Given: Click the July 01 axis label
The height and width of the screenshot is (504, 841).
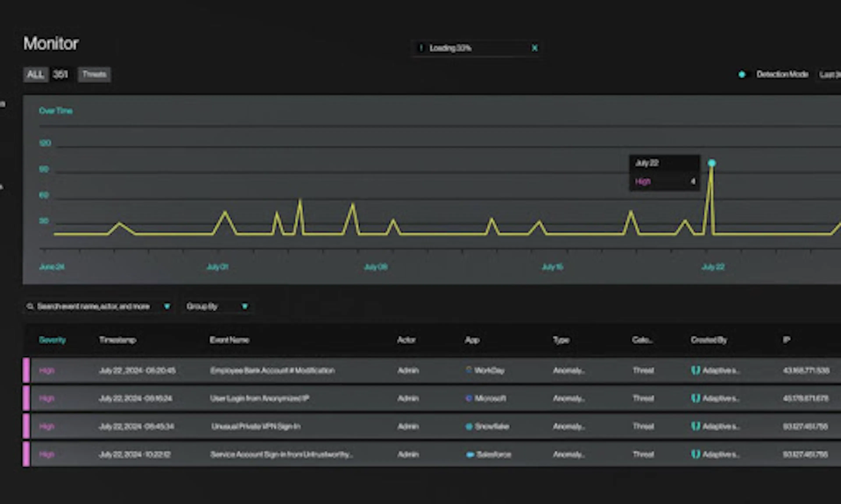Looking at the screenshot, I should click(217, 267).
